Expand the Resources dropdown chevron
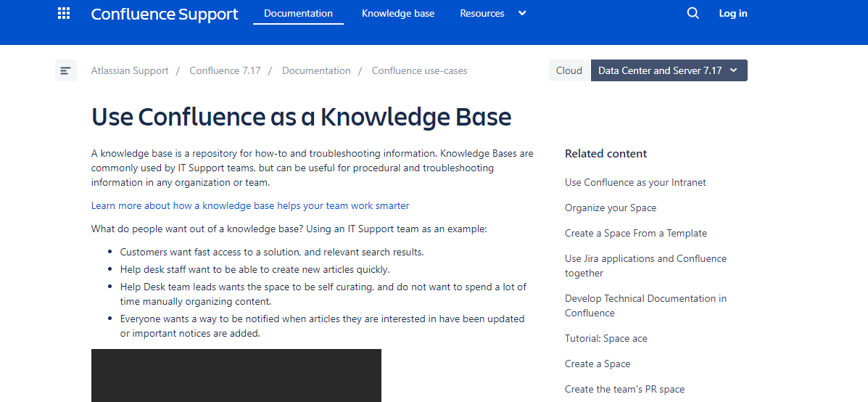 (522, 13)
